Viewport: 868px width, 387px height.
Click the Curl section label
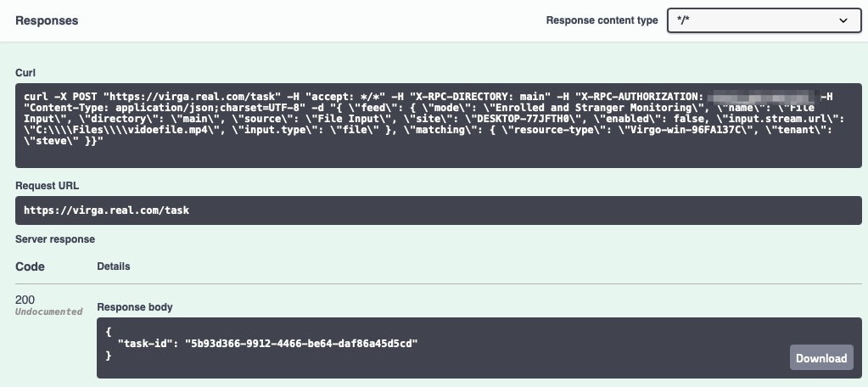(x=25, y=73)
